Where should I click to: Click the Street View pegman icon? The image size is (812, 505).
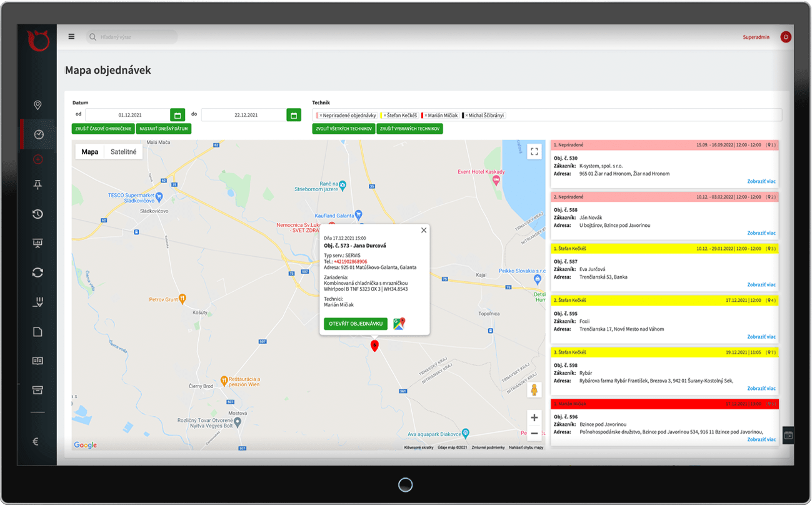click(534, 390)
